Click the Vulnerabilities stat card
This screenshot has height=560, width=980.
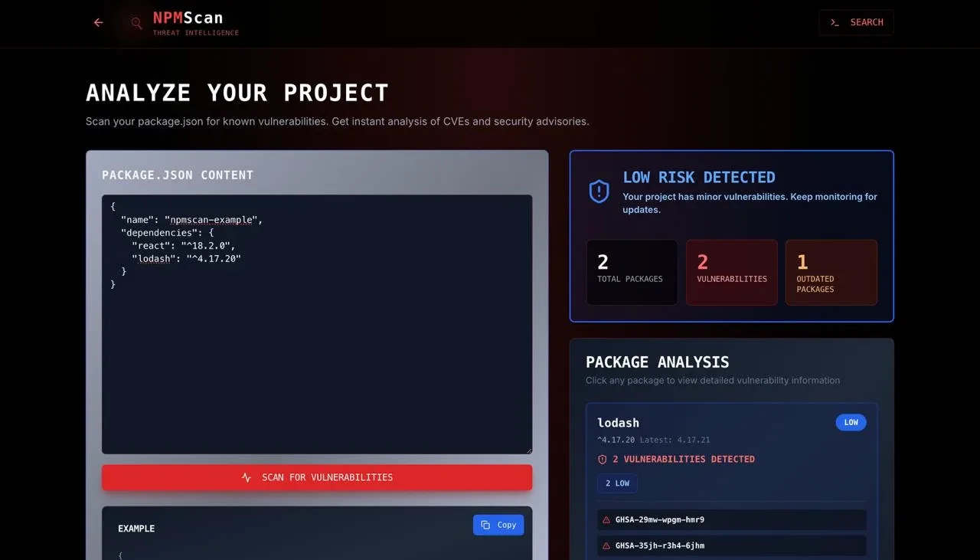[732, 273]
